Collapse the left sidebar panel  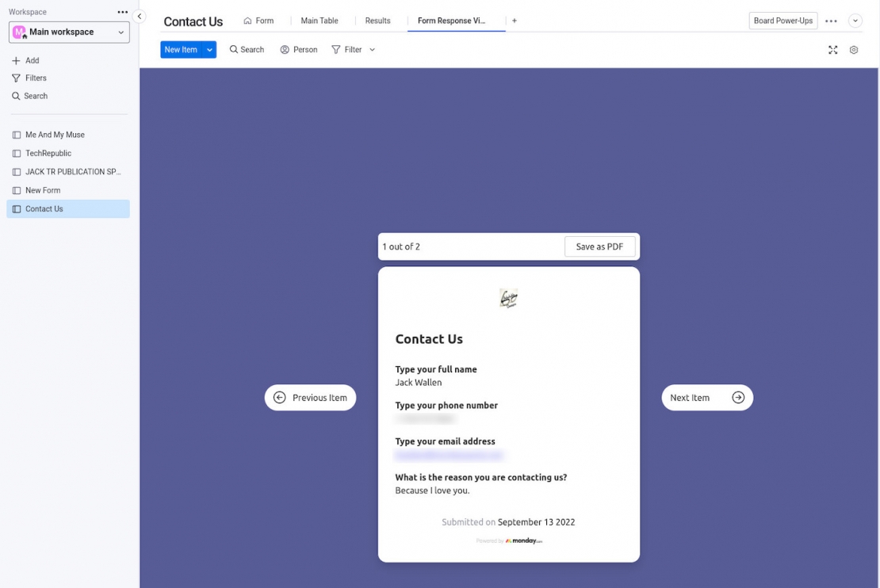point(140,15)
